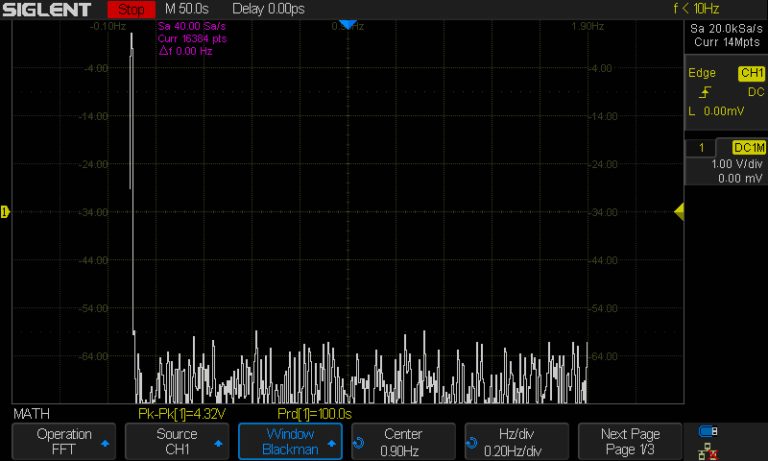
Task: Open the Window Blackman selector
Action: (289, 441)
